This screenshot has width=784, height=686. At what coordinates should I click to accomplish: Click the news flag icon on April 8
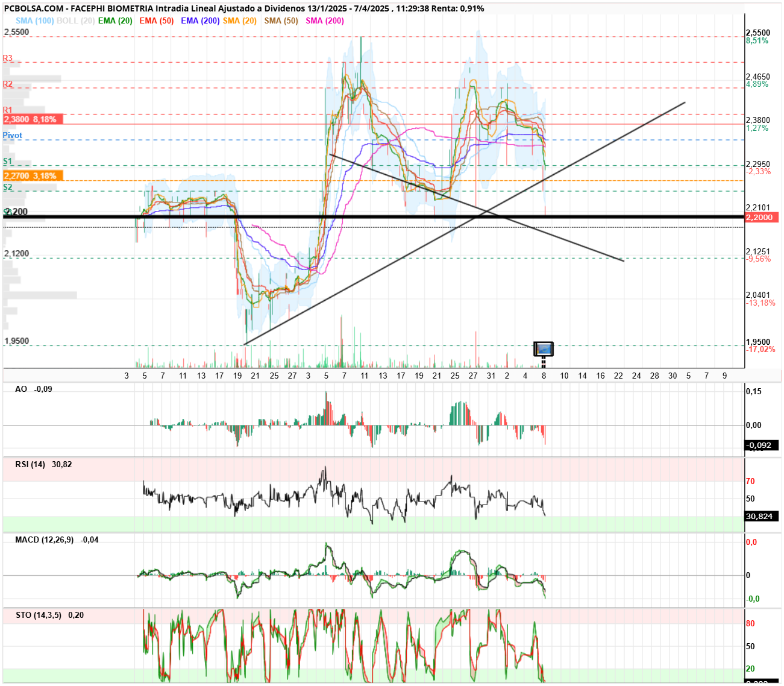click(544, 349)
